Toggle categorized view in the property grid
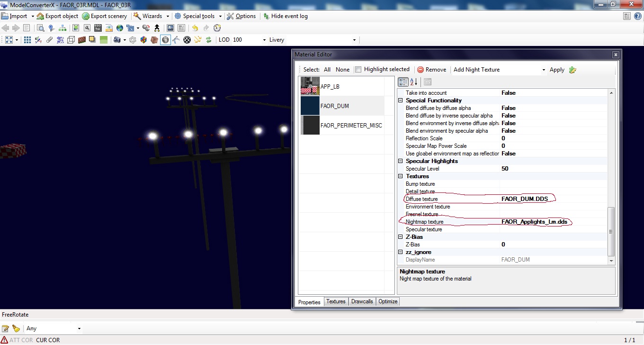This screenshot has height=345, width=644. 403,82
